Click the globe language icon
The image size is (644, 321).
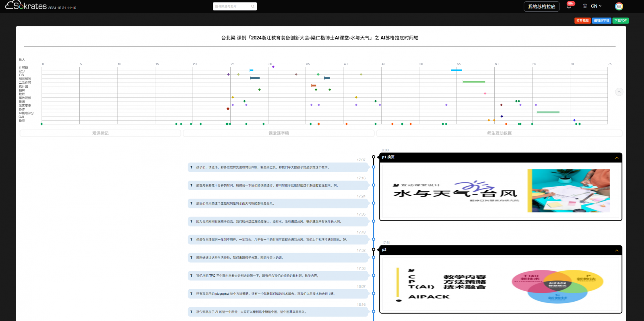[x=585, y=6]
